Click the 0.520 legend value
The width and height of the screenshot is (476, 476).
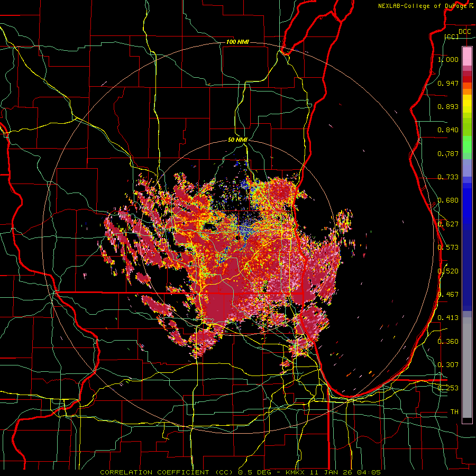pos(448,271)
